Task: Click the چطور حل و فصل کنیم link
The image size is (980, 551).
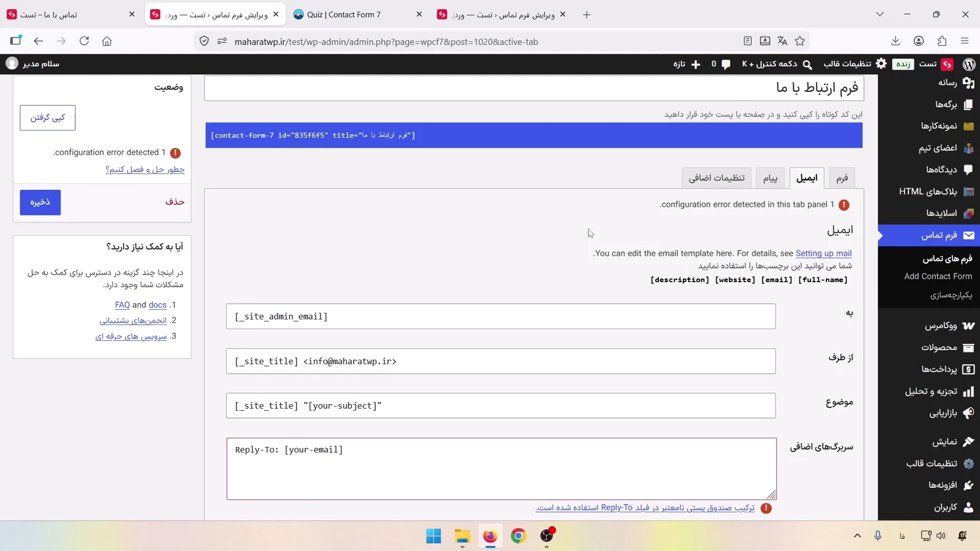Action: point(145,169)
